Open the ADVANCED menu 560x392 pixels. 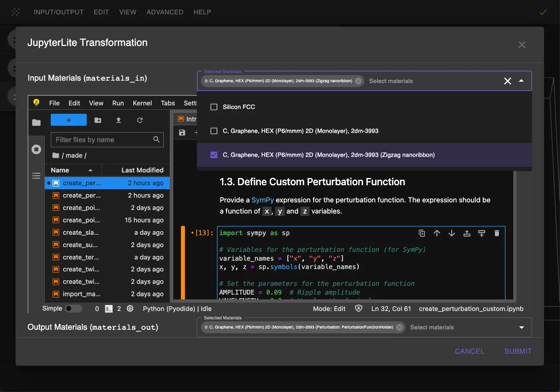tap(165, 12)
